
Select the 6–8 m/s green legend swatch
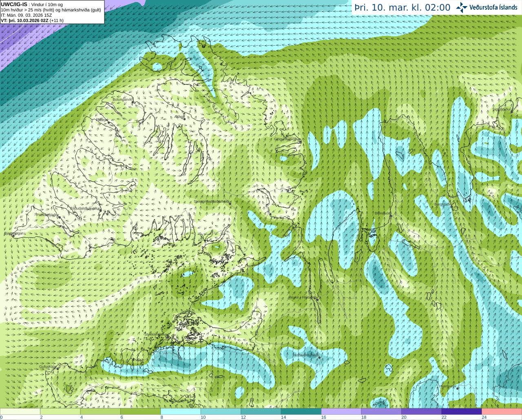(141, 411)
